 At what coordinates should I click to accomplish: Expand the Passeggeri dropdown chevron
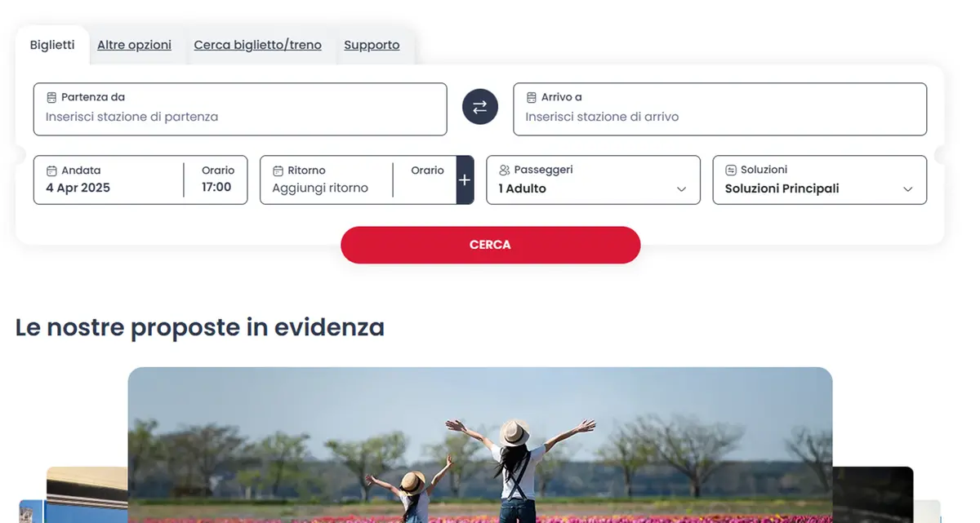click(x=681, y=189)
